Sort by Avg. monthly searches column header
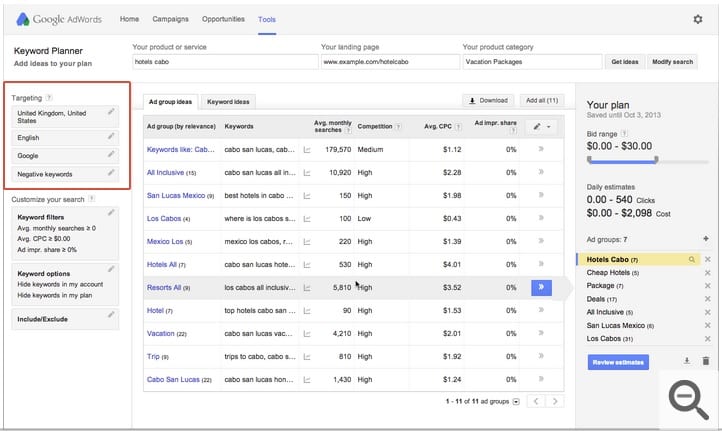Viewport: 722px width, 434px height. tap(332, 126)
